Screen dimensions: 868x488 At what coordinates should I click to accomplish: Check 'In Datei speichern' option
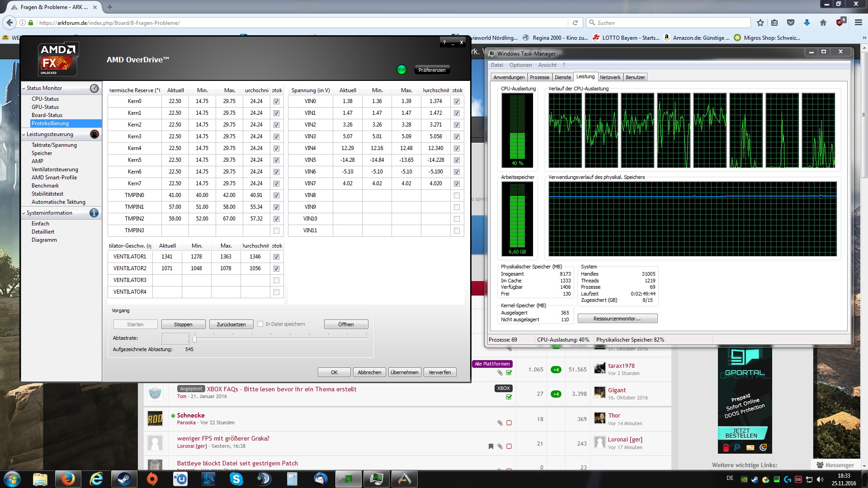(x=260, y=324)
